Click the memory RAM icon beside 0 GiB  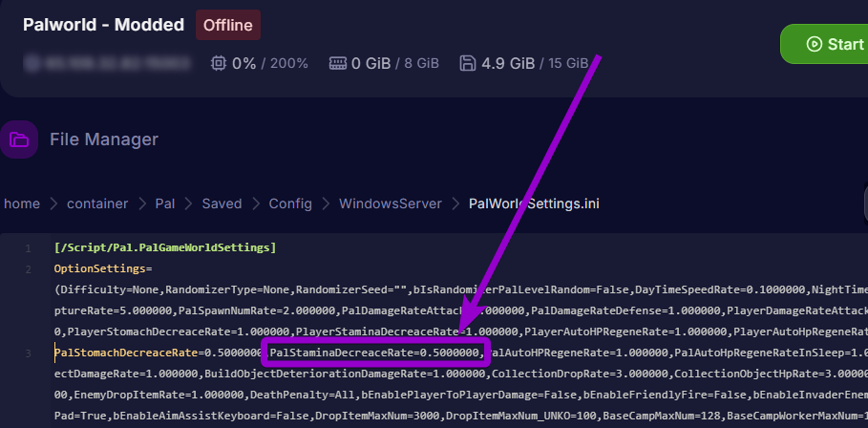pos(337,64)
